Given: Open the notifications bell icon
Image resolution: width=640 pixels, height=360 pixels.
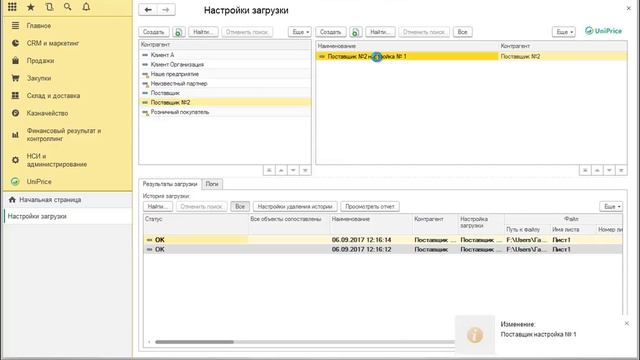Looking at the screenshot, I should click(86, 7).
